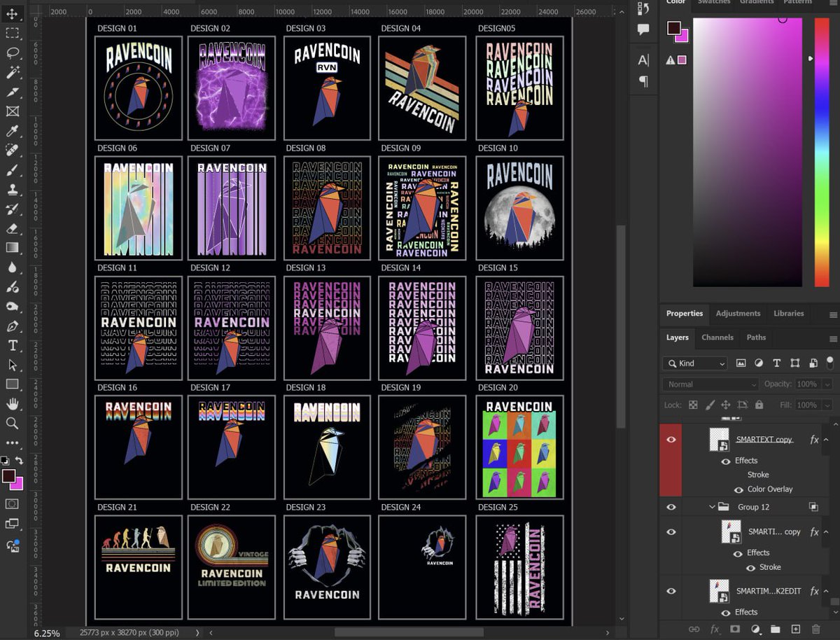Collapse effects on SMARTIM...K2EDIT layer
840x640 pixels.
pyautogui.click(x=827, y=591)
